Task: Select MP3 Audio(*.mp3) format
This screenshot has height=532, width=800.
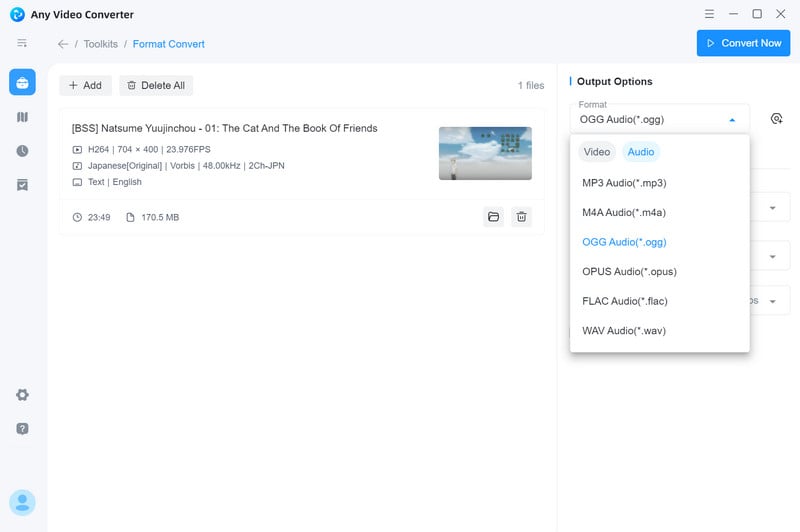Action: pyautogui.click(x=660, y=183)
